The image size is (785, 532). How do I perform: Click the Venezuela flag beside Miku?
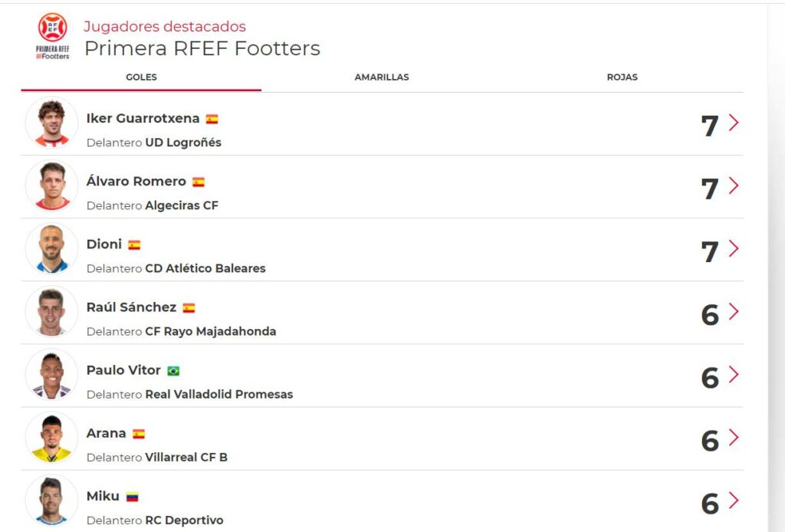click(x=132, y=497)
